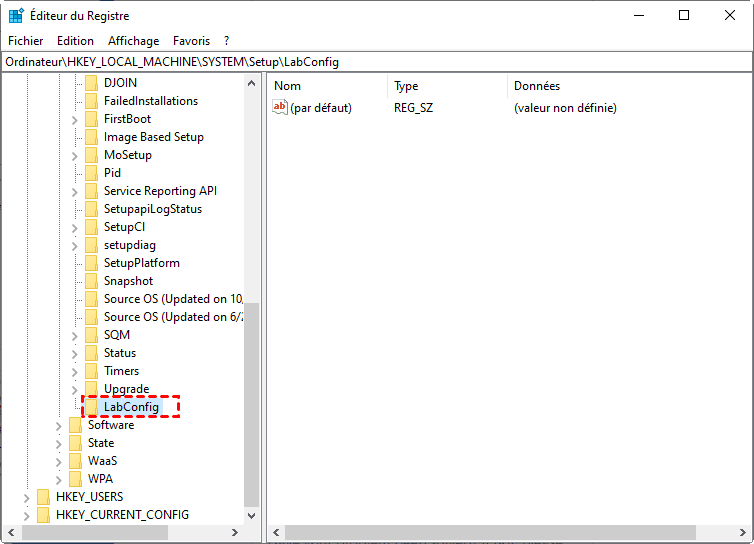754x544 pixels.
Task: Click the SetupCl folder icon
Action: [91, 227]
